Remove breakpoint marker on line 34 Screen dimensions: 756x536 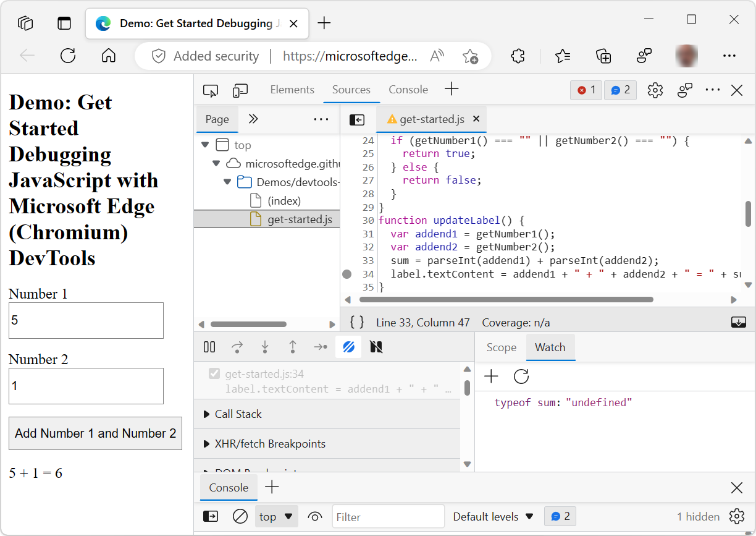(347, 274)
